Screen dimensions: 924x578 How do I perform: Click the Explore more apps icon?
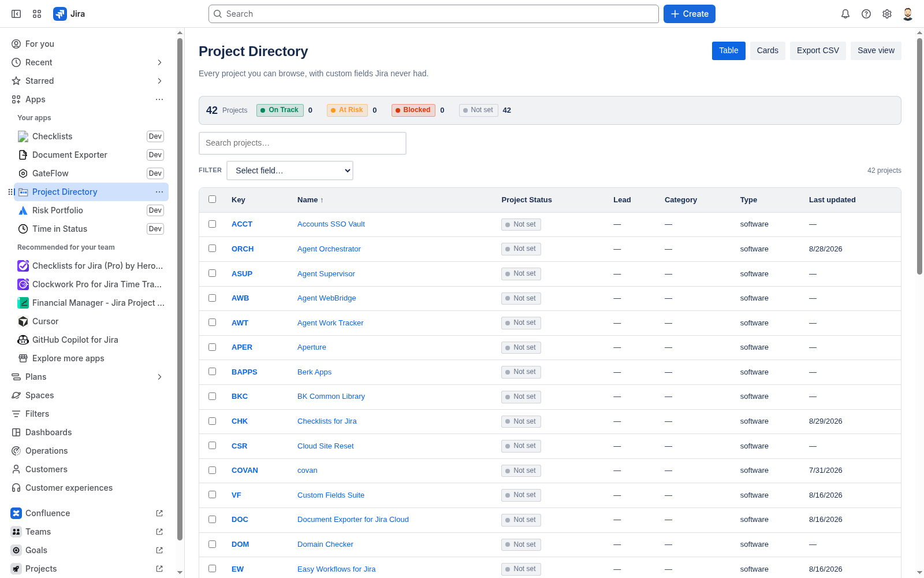[x=23, y=358]
